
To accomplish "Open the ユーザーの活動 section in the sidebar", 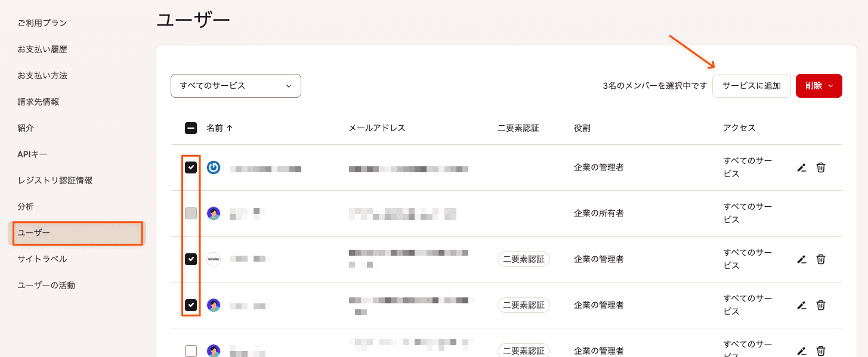I will pos(46,285).
